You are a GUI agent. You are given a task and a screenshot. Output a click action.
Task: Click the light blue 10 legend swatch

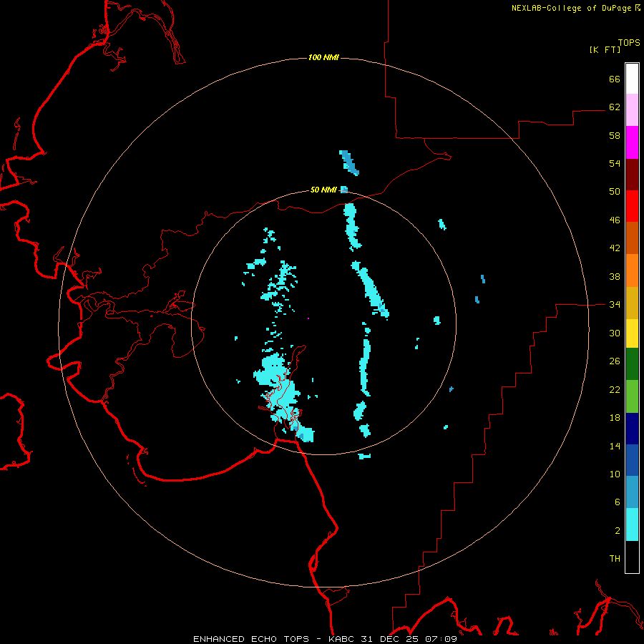point(632,492)
